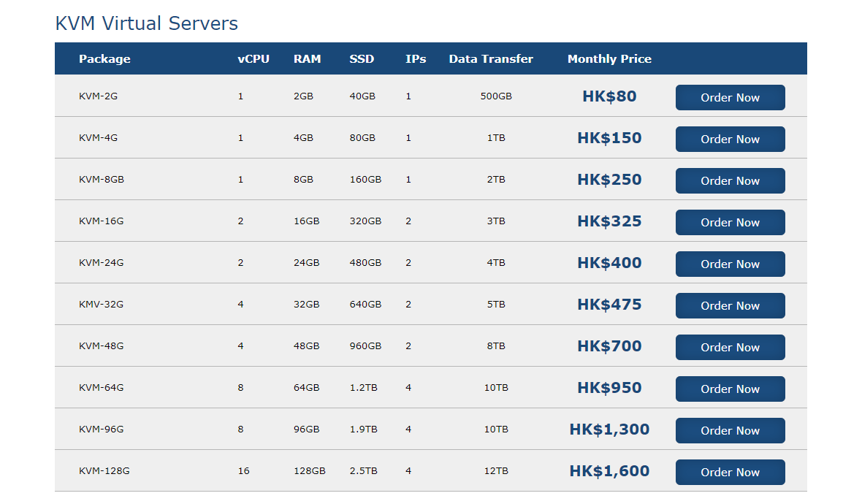Click the 480GB SSD value
Screen dimensions: 862x504
[x=365, y=263]
